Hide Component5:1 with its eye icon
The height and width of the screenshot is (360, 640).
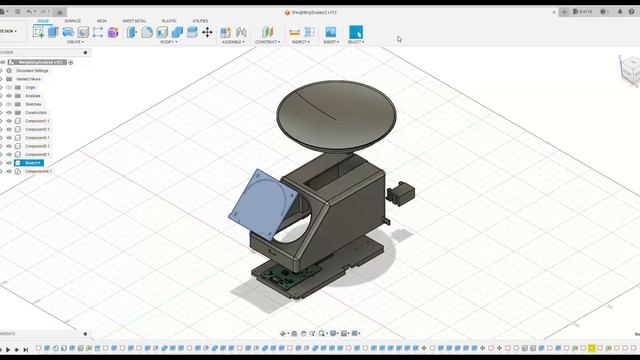tap(9, 146)
